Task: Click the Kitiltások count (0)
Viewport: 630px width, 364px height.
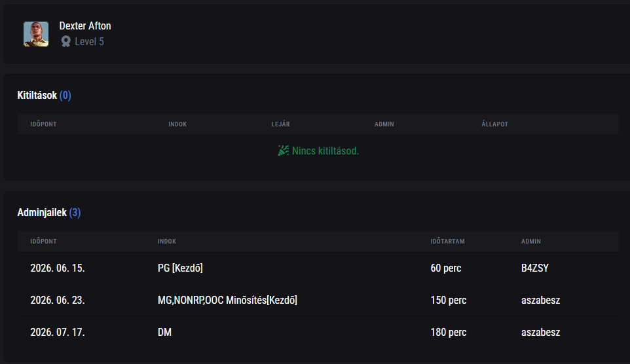Action: point(65,95)
